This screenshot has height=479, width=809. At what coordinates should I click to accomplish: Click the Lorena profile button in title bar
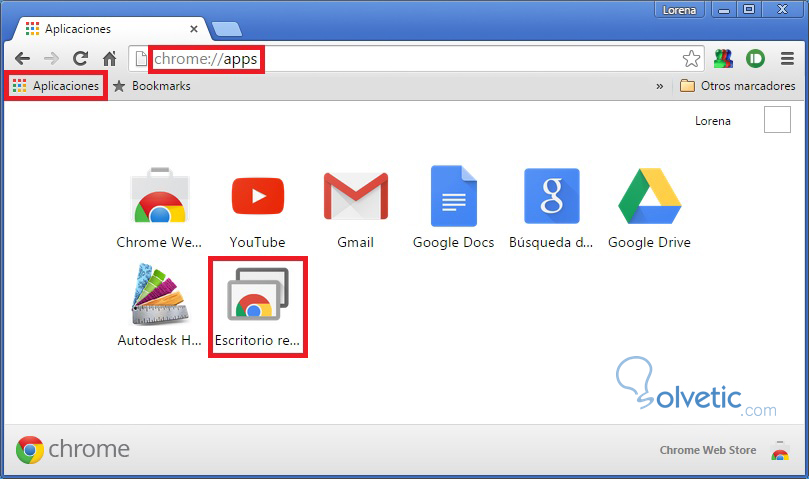pos(679,10)
